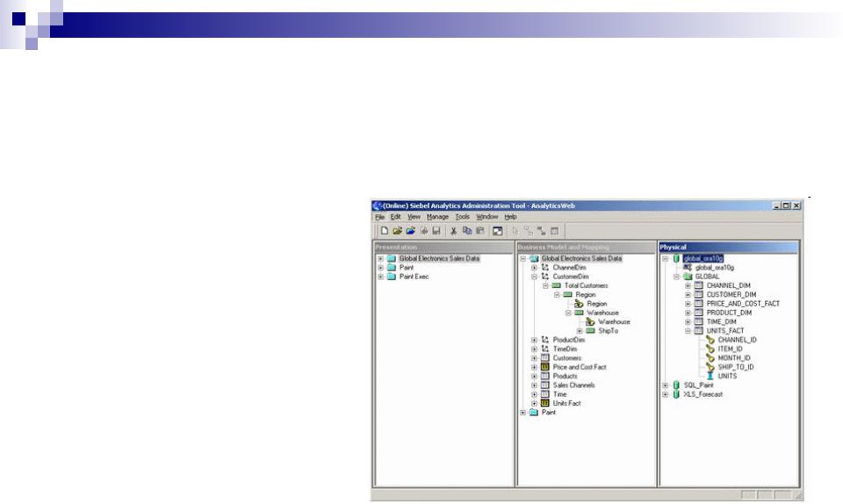This screenshot has width=843, height=504.
Task: Click the Paste toolbar icon
Action: 480,231
